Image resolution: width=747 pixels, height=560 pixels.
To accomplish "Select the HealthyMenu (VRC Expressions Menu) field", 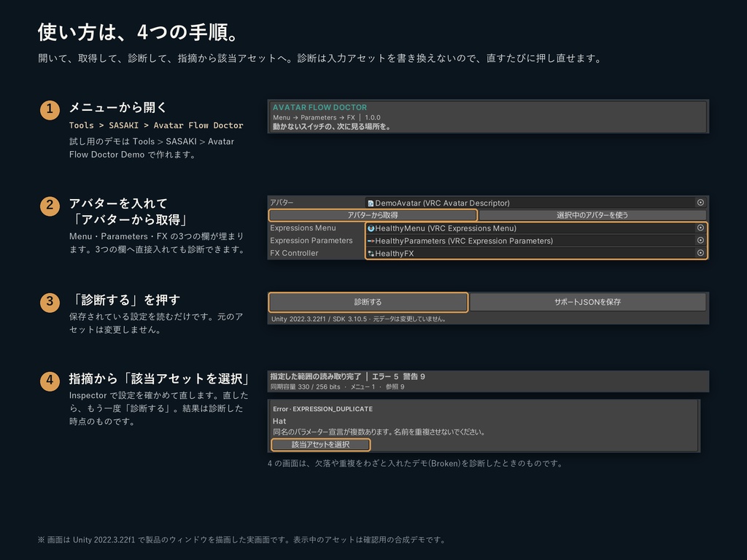I will (x=535, y=228).
